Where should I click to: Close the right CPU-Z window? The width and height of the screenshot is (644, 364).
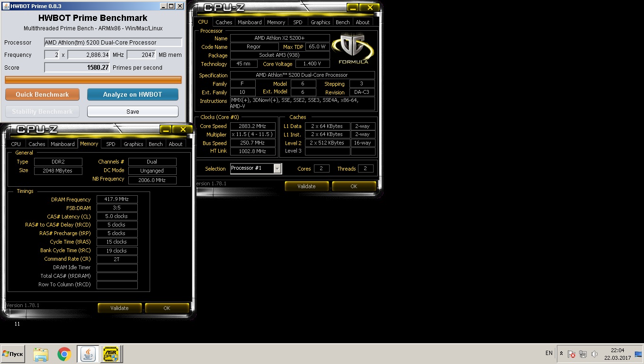pos(370,8)
